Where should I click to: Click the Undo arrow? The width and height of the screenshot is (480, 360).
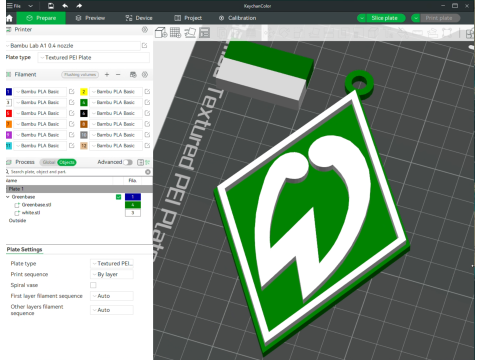(x=65, y=6)
